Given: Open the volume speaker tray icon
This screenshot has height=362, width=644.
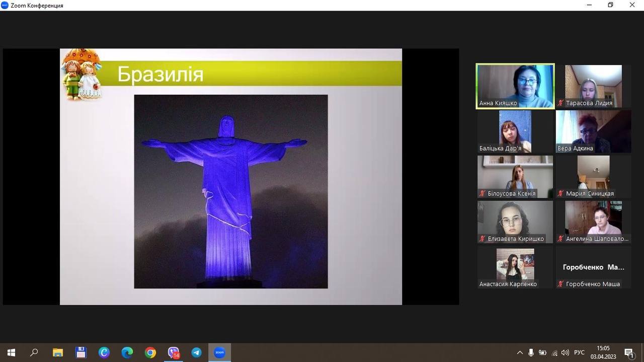Looking at the screenshot, I should (x=565, y=352).
